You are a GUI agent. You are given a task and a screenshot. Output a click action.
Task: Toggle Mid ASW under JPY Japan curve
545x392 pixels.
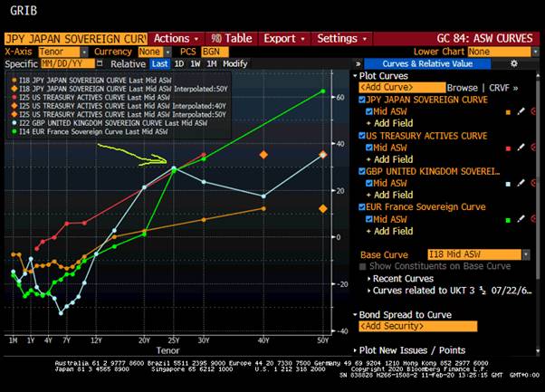(x=369, y=111)
